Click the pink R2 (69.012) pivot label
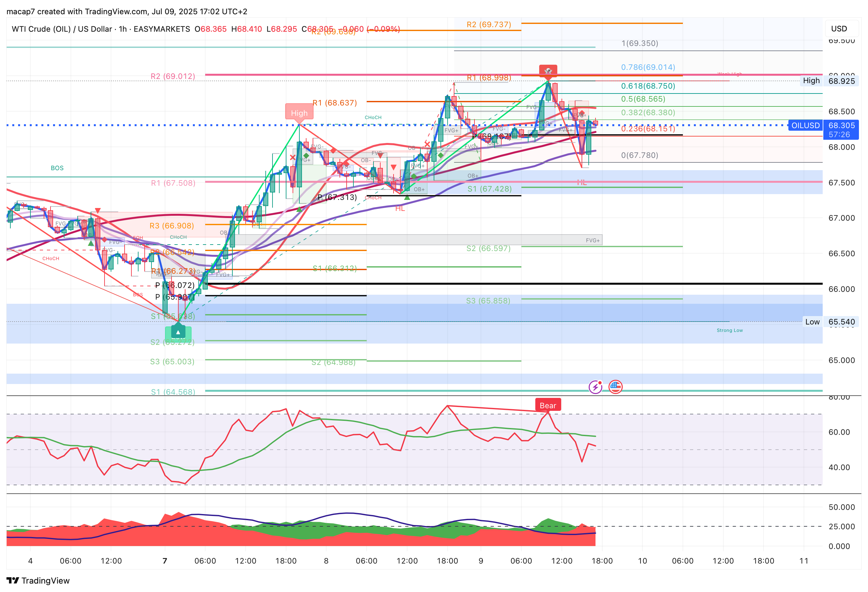 pyautogui.click(x=173, y=76)
